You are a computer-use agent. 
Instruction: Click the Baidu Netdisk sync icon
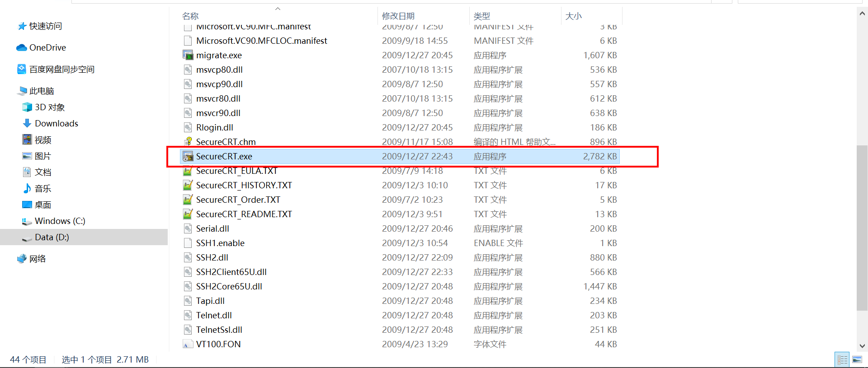pos(22,69)
